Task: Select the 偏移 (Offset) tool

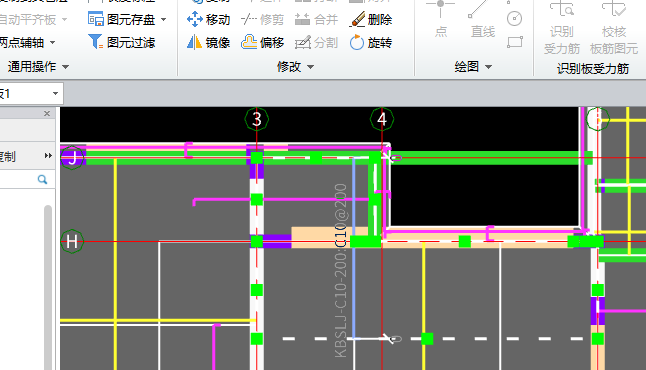Action: 262,42
